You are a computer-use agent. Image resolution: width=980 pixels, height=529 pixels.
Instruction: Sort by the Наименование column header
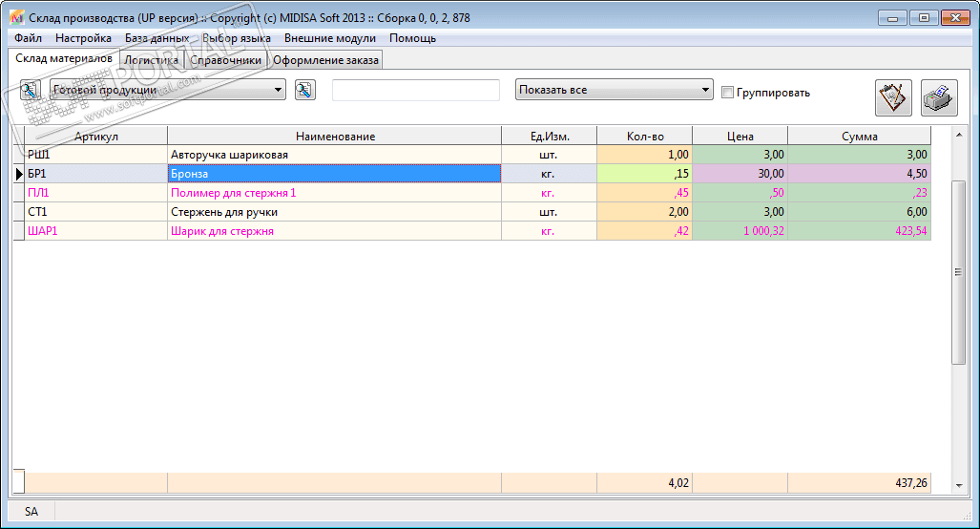(335, 136)
